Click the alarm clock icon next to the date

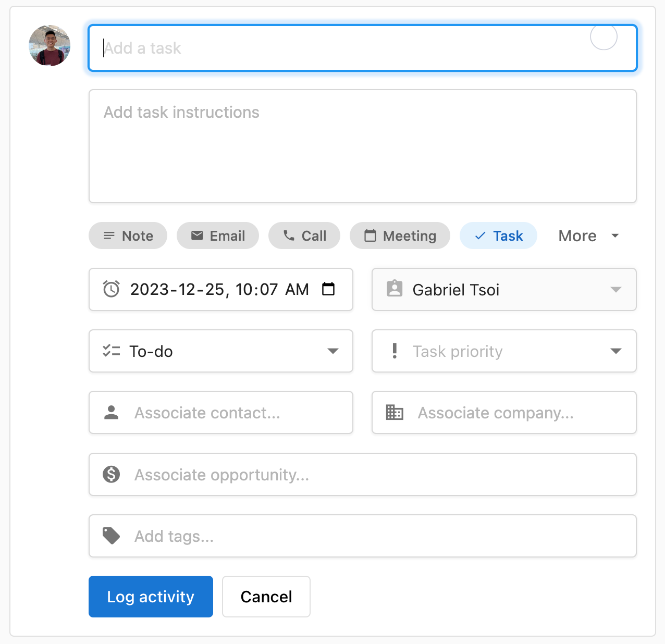[x=110, y=289]
